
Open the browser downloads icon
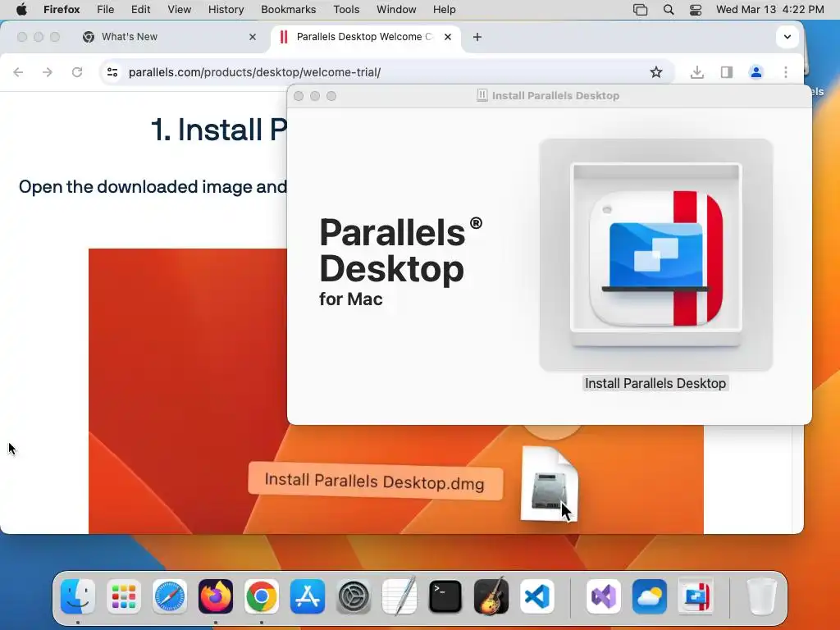697,72
